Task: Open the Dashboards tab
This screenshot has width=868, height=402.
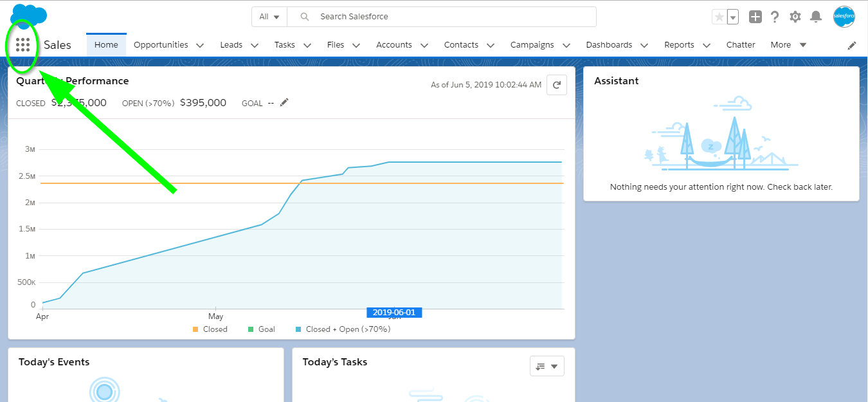Action: (609, 45)
